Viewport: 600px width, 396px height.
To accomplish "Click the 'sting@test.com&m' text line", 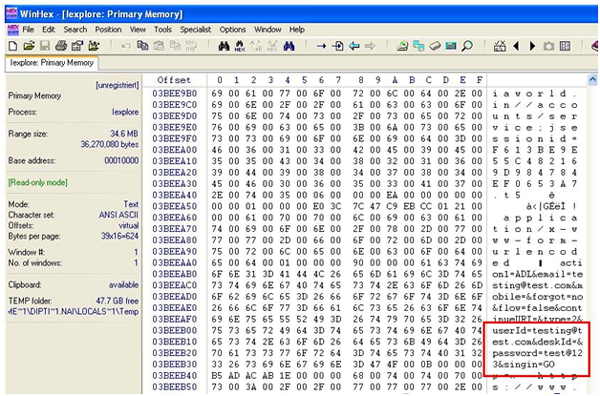I will point(537,285).
